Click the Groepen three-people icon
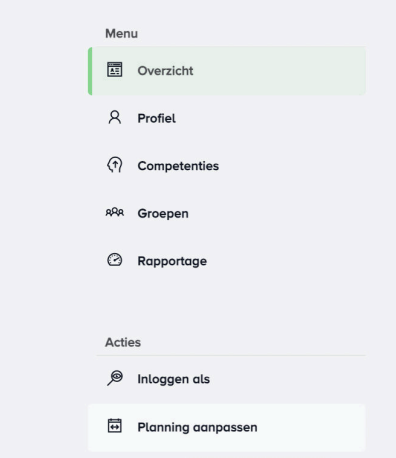396x458 pixels. click(115, 212)
